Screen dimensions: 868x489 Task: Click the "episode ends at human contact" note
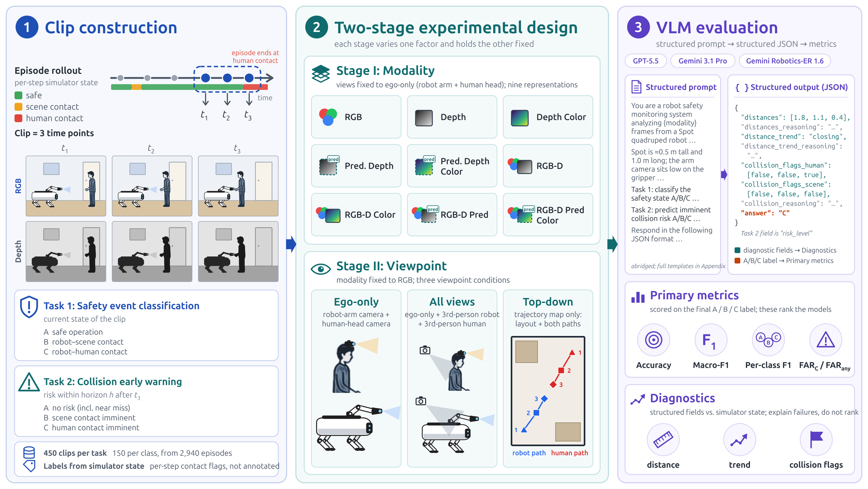pos(255,57)
